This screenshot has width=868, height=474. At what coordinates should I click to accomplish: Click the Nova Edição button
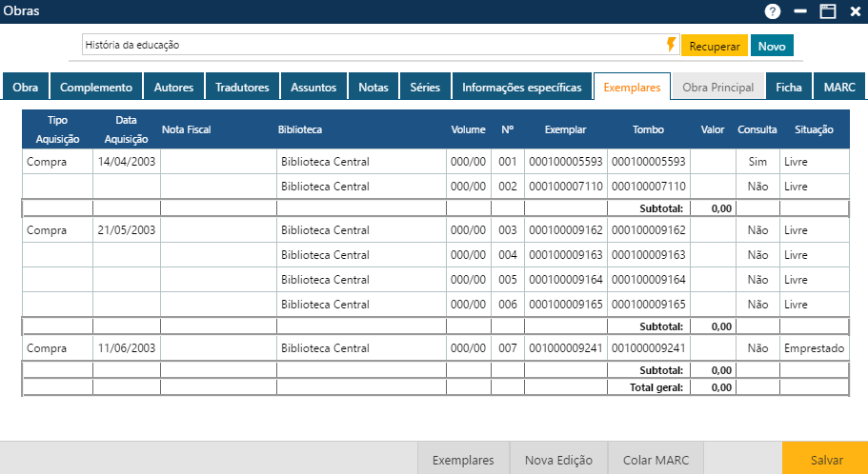558,460
